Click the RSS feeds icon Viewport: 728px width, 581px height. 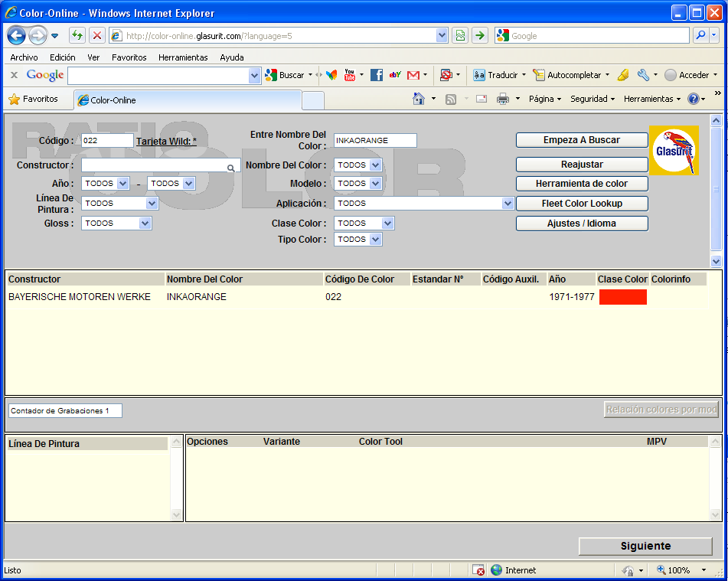pos(450,99)
